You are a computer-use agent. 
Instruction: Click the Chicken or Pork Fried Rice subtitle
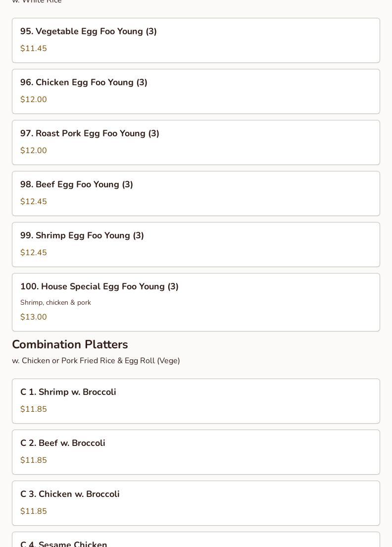96,361
